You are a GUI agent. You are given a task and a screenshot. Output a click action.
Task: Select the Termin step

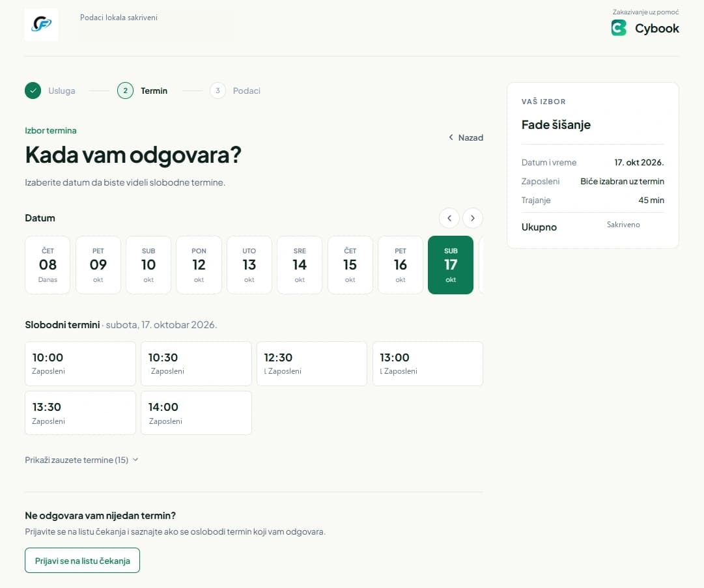(143, 91)
